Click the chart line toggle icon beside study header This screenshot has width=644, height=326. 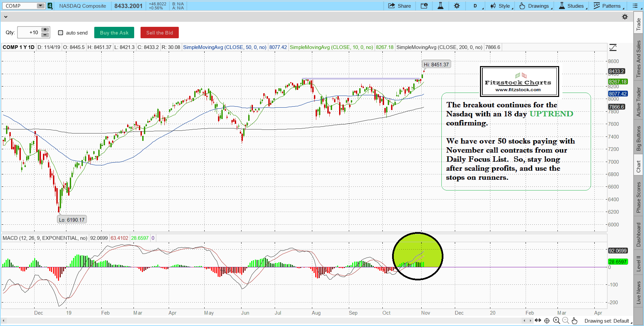[613, 48]
